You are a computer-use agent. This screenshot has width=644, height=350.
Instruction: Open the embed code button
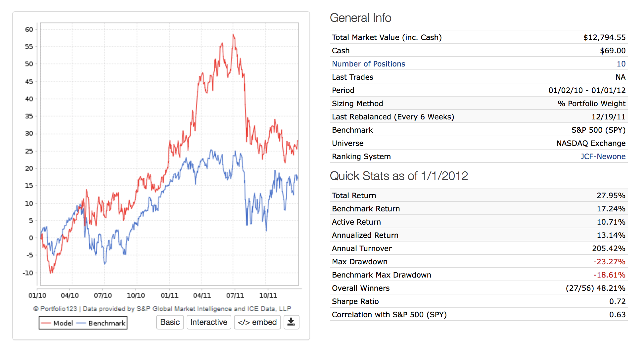pyautogui.click(x=257, y=322)
